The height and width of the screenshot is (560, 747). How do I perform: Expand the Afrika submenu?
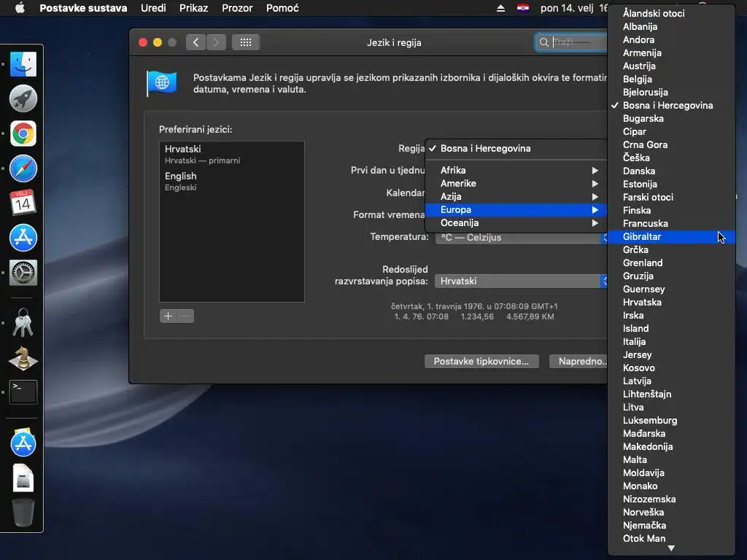click(516, 171)
